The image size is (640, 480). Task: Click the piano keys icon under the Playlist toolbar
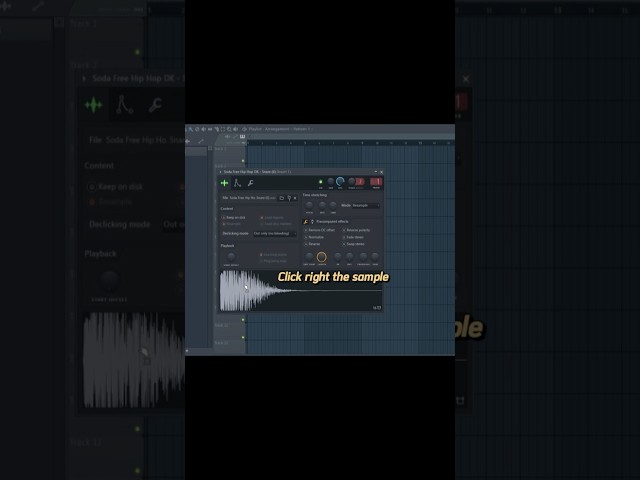coord(242,137)
